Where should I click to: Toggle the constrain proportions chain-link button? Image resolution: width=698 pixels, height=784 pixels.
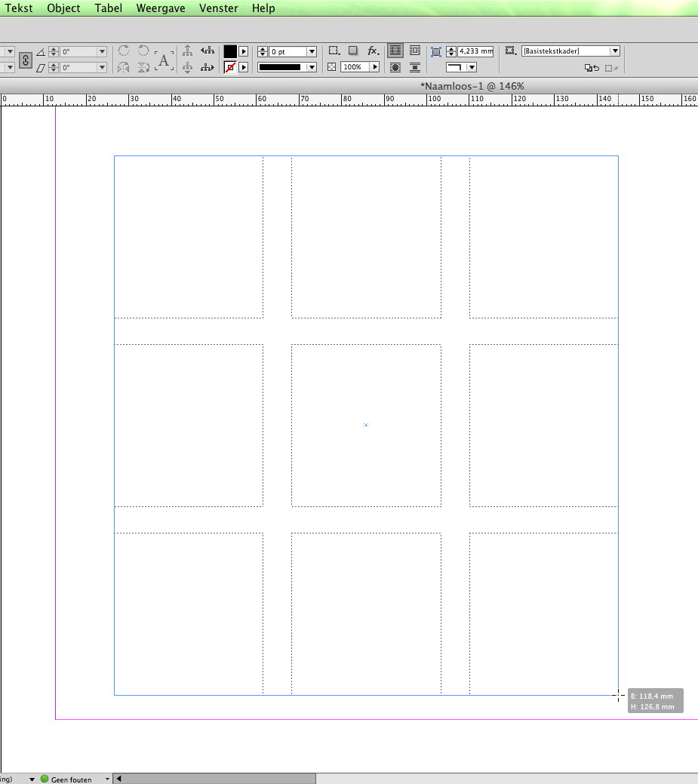pyautogui.click(x=26, y=60)
